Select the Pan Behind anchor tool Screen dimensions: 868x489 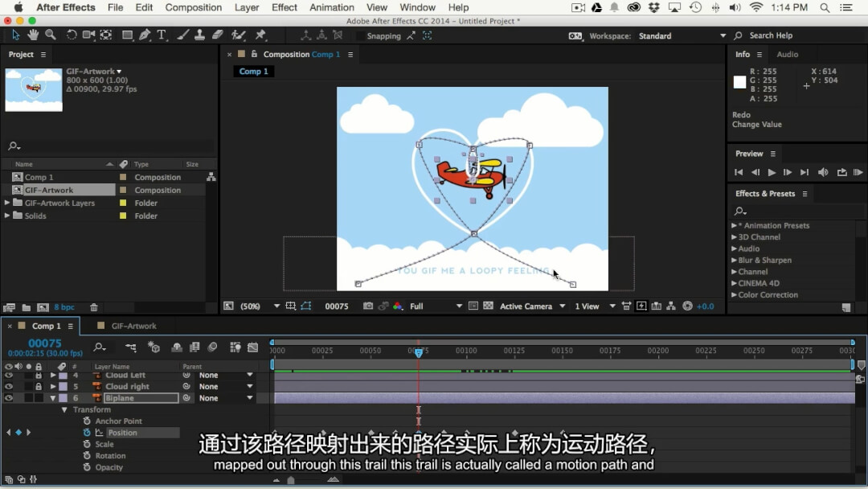click(x=106, y=35)
